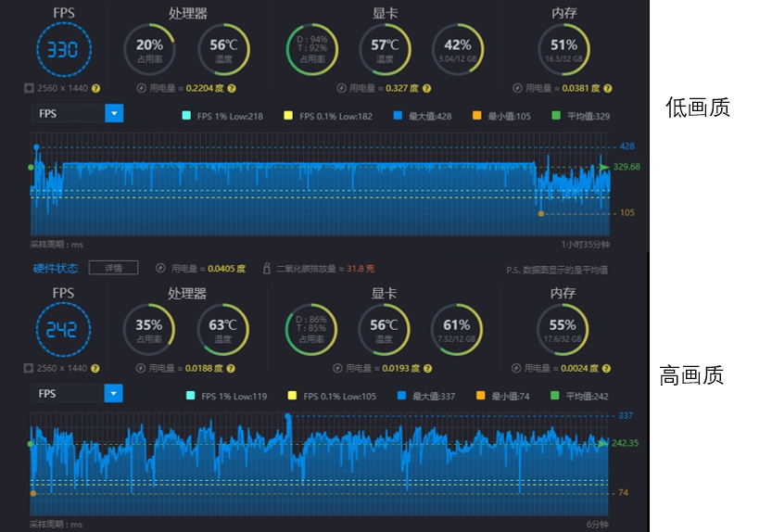Click the orange 最小值:74 legend swatch
The image size is (772, 532).
click(x=480, y=396)
